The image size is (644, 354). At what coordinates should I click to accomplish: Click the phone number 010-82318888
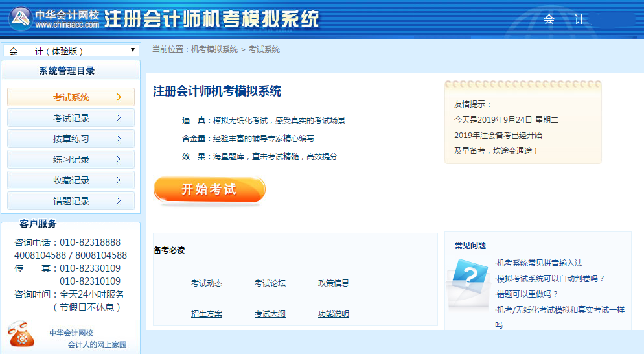point(90,242)
